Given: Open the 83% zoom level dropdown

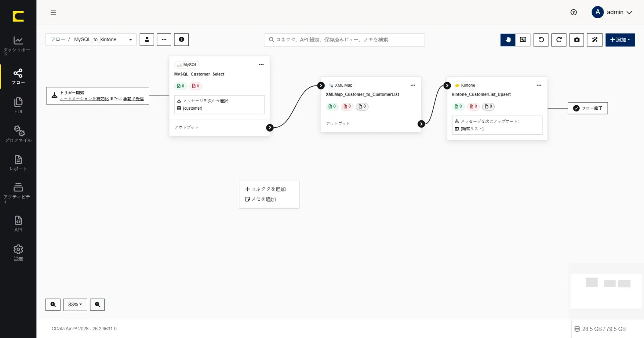Looking at the screenshot, I should click(75, 305).
